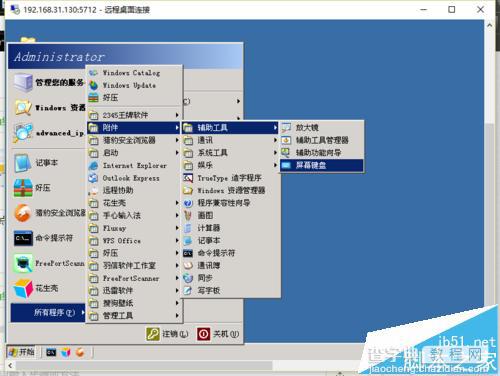This screenshot has width=500, height=376.
Task: Click the 开始 start button
Action: (21, 352)
